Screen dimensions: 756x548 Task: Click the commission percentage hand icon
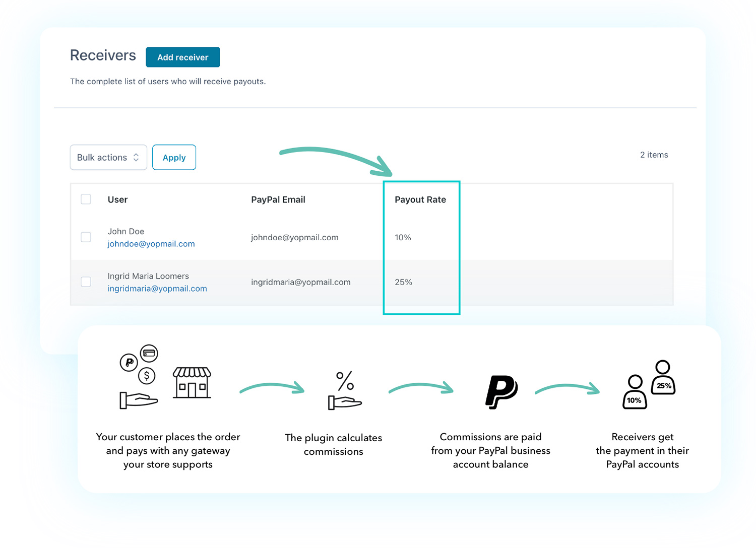click(x=344, y=390)
